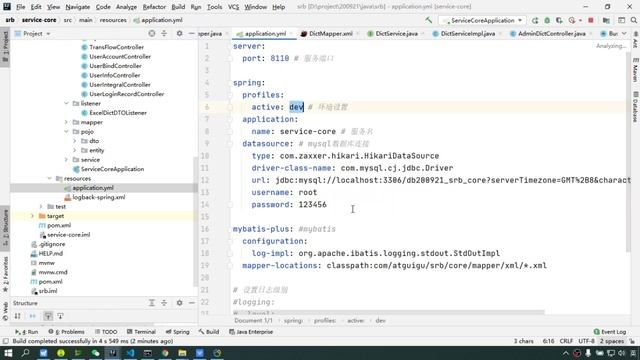640x360 pixels.
Task: Switch to DictServiceImpl.java tab
Action: click(467, 33)
